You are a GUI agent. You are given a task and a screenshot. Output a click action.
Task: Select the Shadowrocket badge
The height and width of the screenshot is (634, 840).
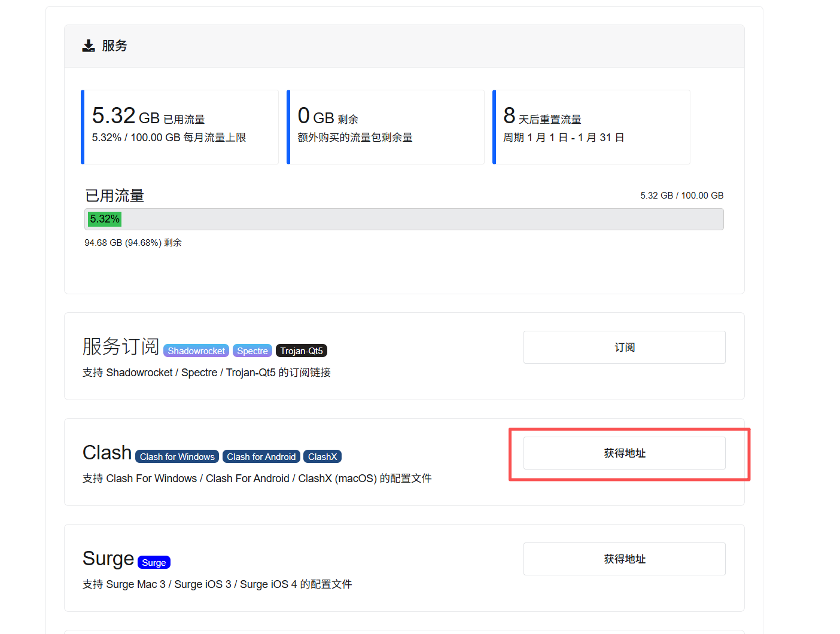pyautogui.click(x=196, y=350)
